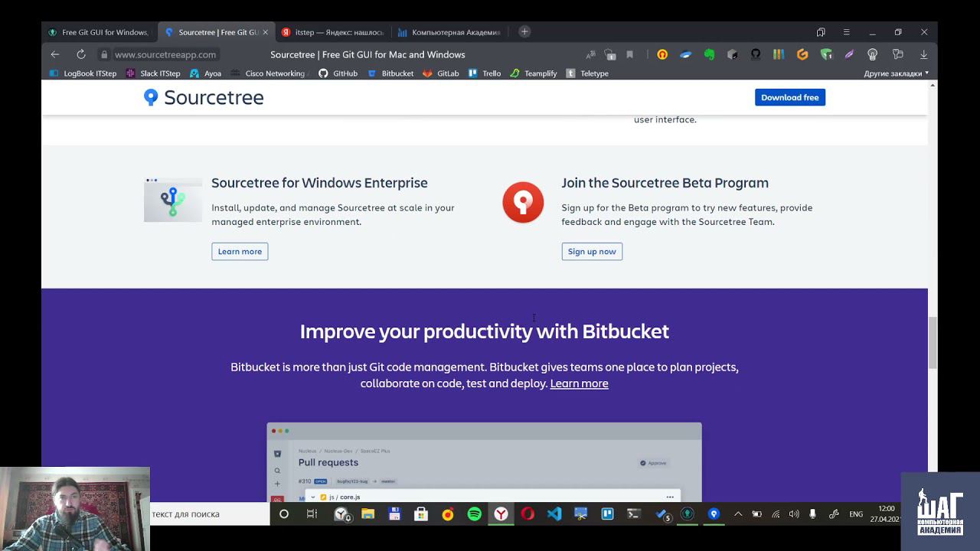
Task: Follow Learn more link about Bitbucket
Action: coord(579,383)
